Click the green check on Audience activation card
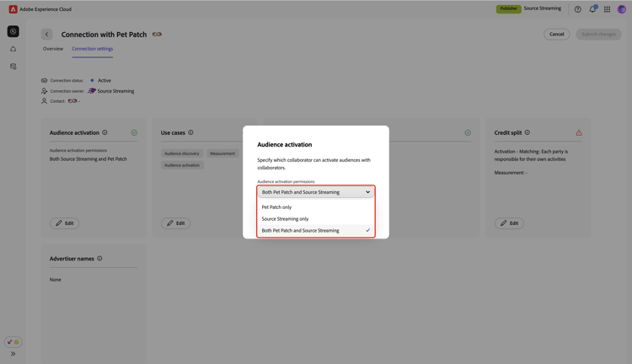Image resolution: width=632 pixels, height=364 pixels. point(134,132)
